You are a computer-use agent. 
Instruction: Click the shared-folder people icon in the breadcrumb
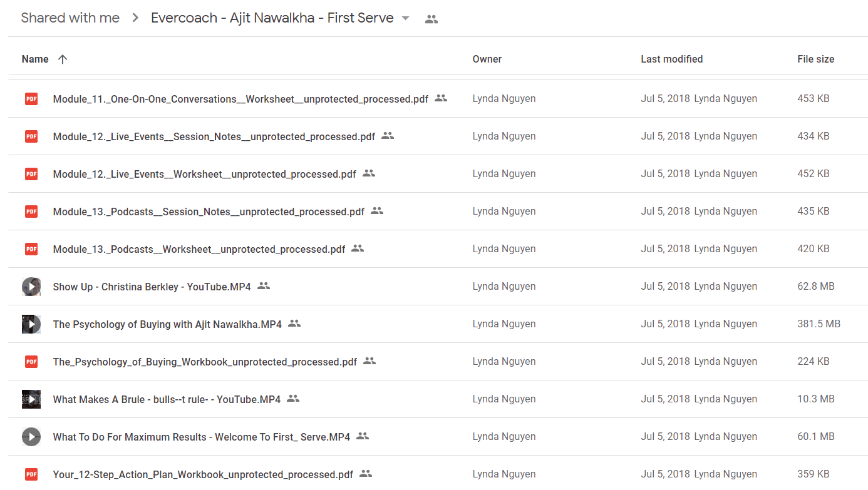pos(431,19)
